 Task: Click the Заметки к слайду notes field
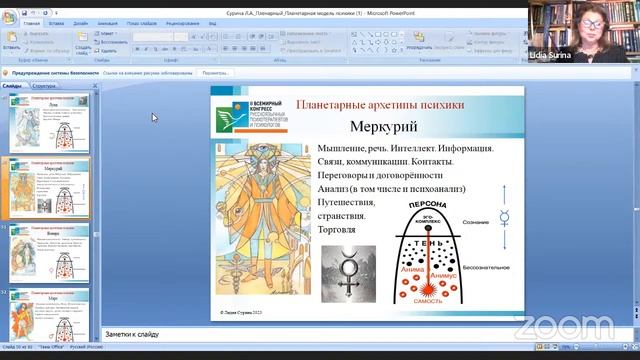367,334
